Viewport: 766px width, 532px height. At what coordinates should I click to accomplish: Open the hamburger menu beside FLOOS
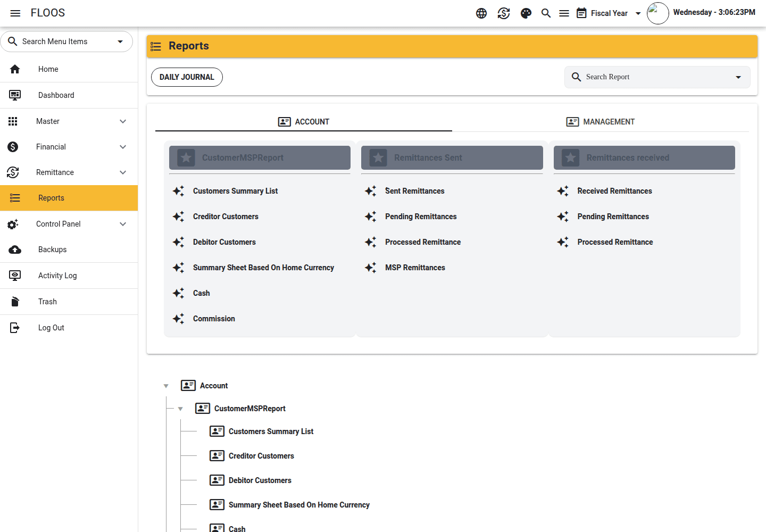pos(15,13)
